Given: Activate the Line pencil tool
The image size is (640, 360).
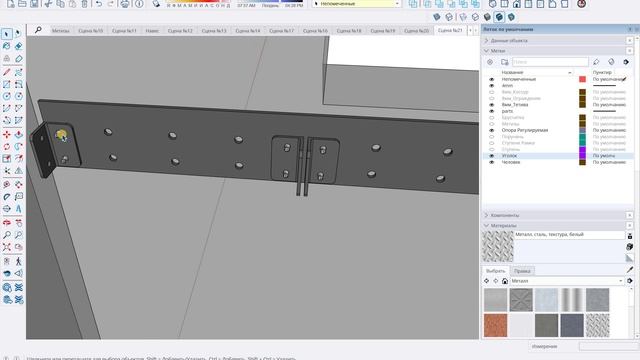Looking at the screenshot, I should tap(7, 72).
